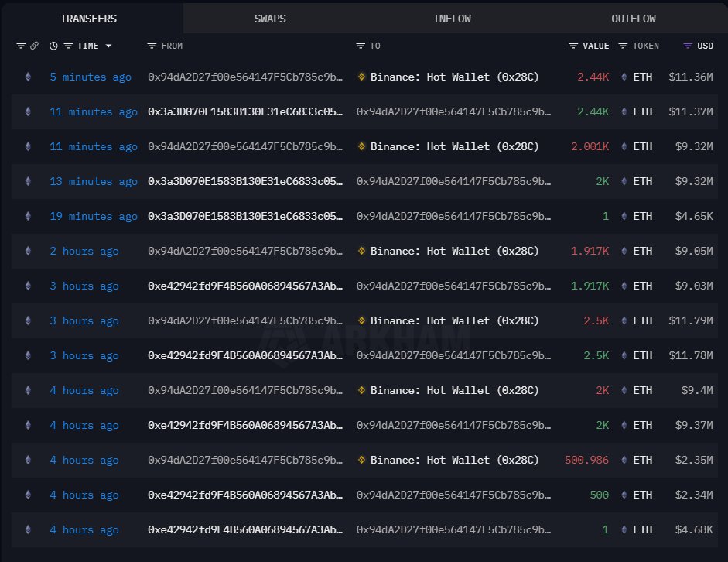Click Ethereum chain icon in 19 minutes ago row
The width and height of the screenshot is (728, 562).
28,216
